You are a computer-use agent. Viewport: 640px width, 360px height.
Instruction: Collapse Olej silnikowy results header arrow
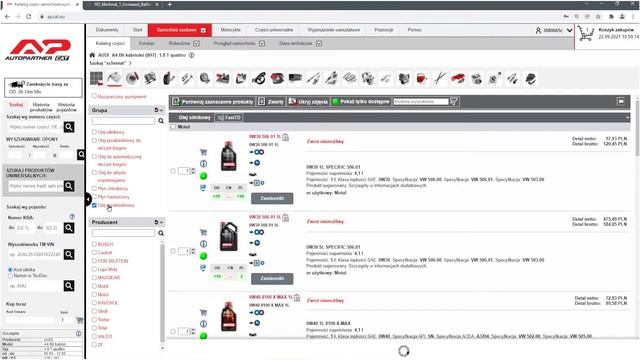[627, 118]
